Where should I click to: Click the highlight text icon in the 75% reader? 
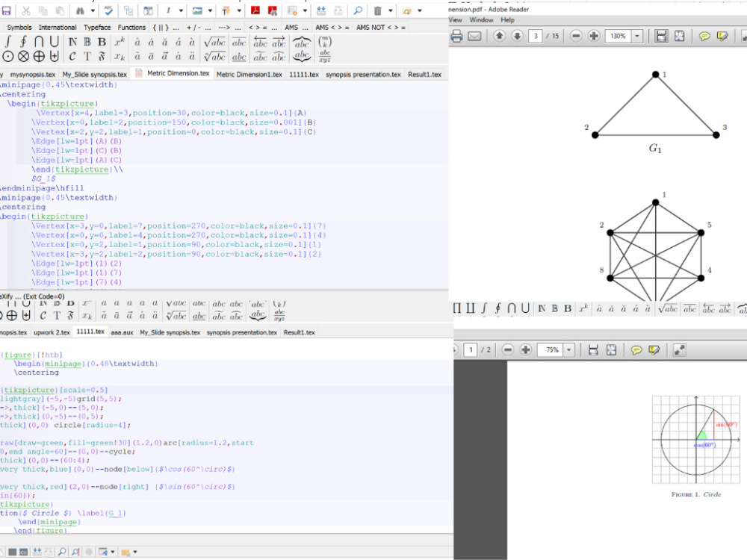point(654,350)
